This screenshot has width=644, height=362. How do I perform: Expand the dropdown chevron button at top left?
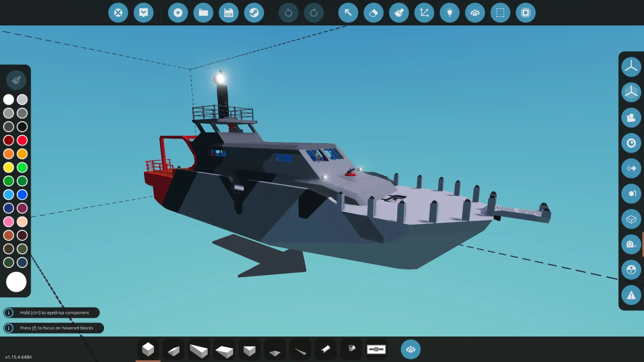[x=144, y=13]
